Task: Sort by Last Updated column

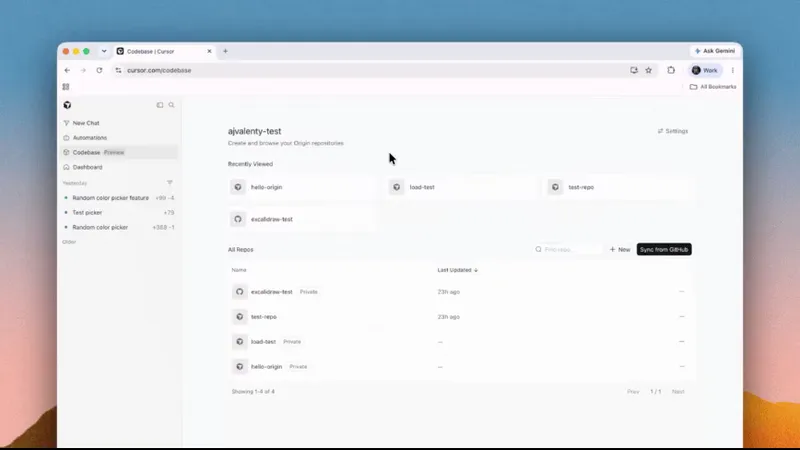Action: pos(457,270)
